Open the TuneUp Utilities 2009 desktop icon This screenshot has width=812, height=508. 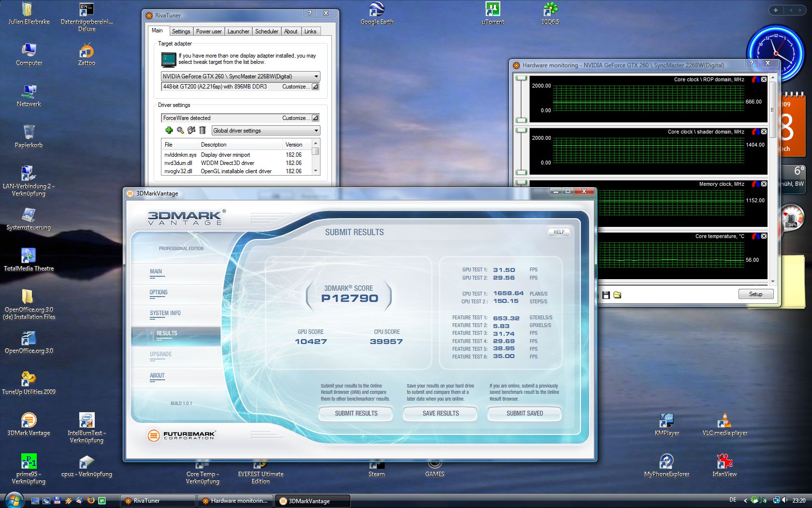point(29,383)
